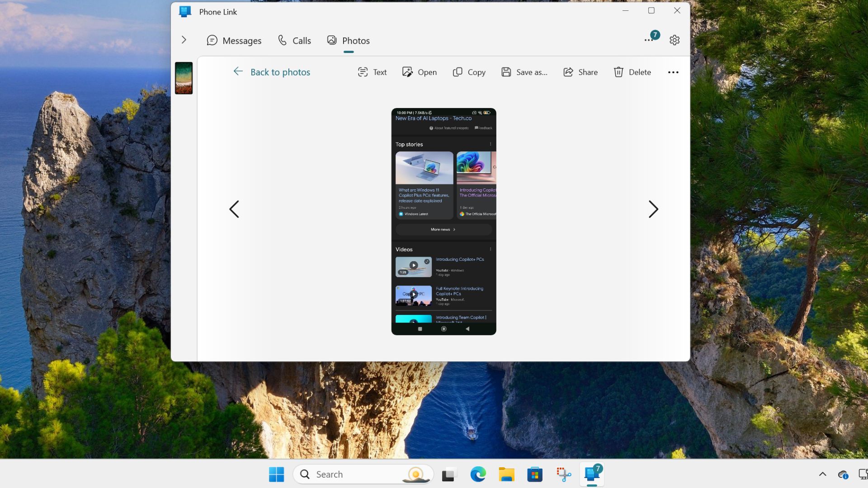Expand the Phone Link sidebar chevron
The height and width of the screenshot is (488, 868).
[184, 40]
